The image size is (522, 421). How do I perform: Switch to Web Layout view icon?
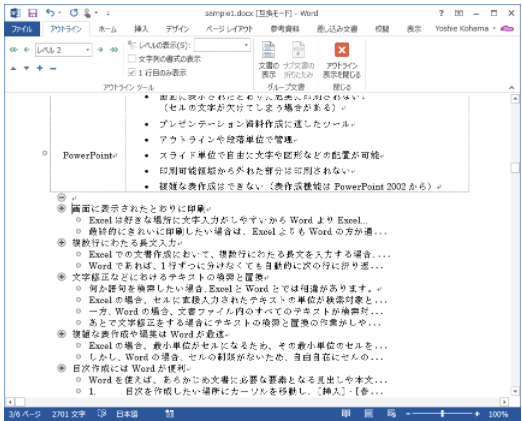[391, 414]
